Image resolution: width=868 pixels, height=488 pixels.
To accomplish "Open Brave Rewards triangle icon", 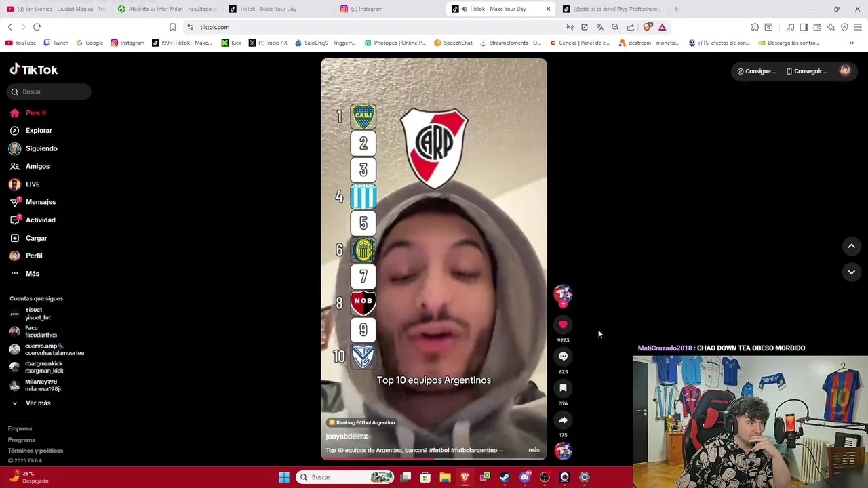I will (663, 27).
